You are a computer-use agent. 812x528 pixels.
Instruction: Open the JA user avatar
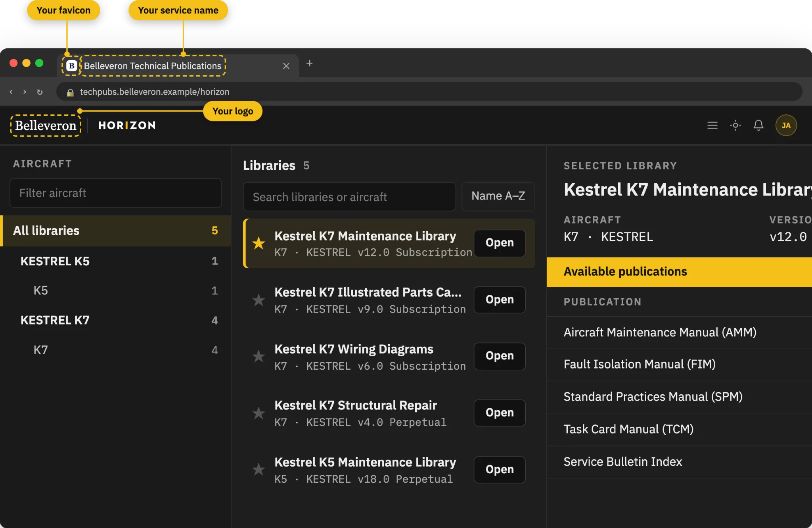coord(786,125)
